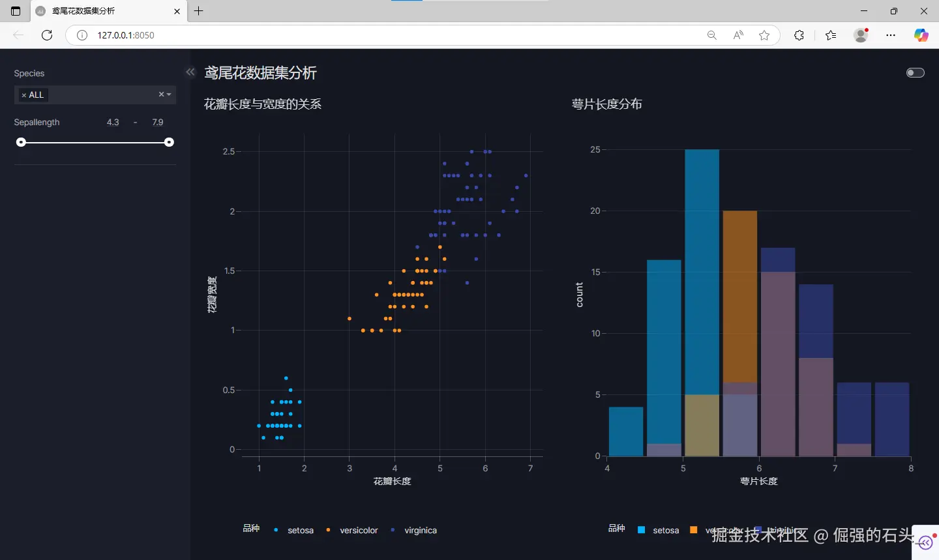Click the zoom magnifier icon in the address bar
The height and width of the screenshot is (560, 939).
click(x=711, y=35)
